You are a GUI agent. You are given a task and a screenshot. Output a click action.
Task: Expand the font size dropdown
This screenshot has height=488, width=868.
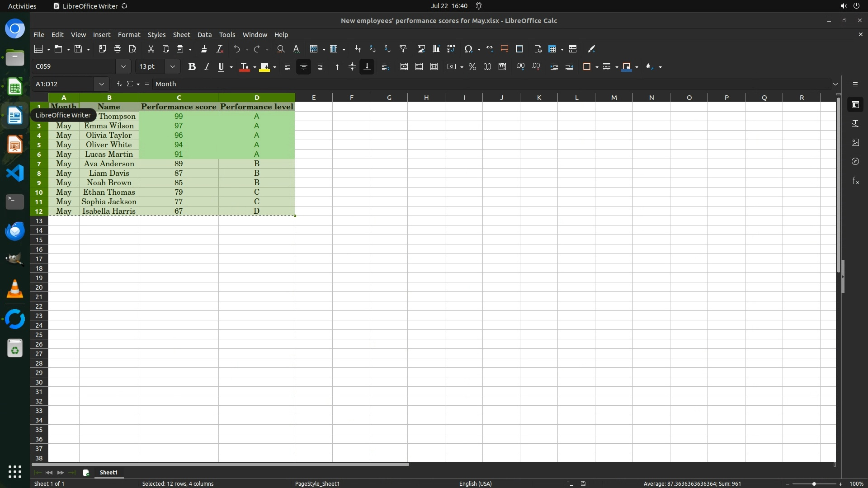click(172, 67)
